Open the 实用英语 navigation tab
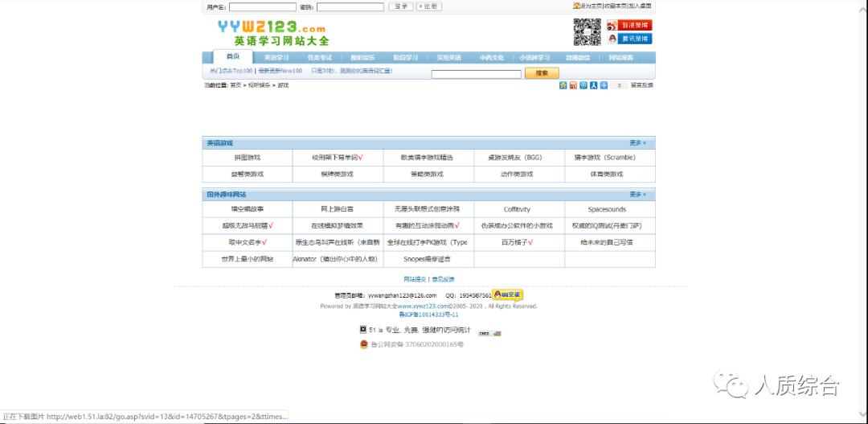 448,58
